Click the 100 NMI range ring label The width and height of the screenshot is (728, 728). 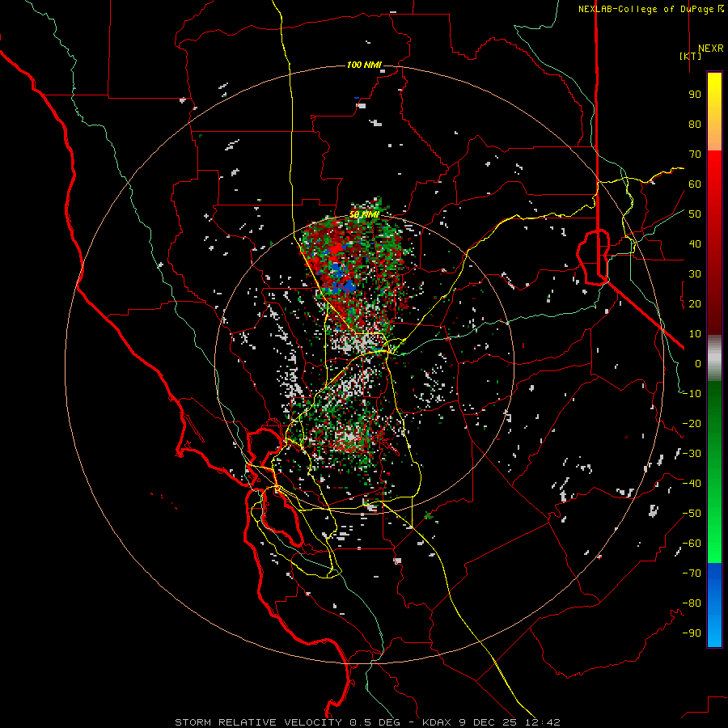(x=364, y=65)
